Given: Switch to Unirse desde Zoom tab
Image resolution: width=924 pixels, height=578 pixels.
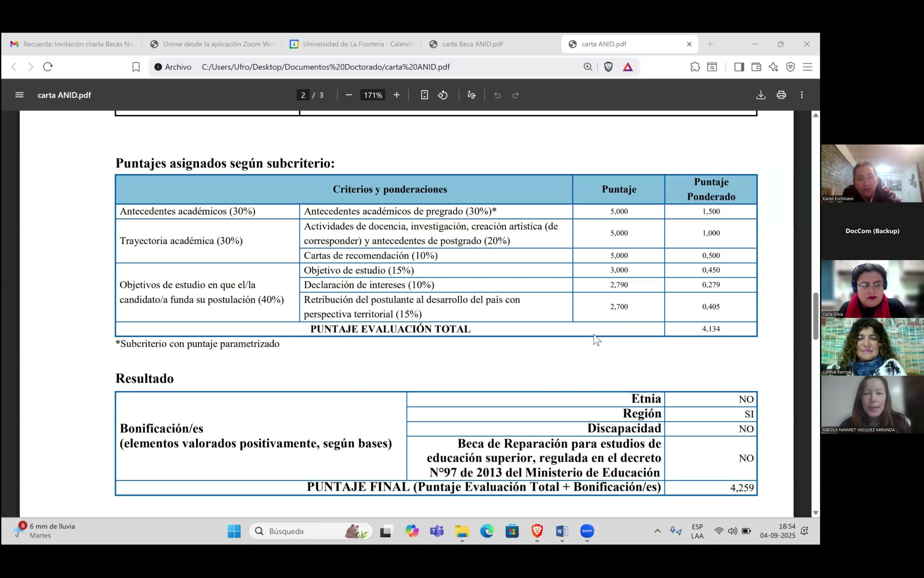Looking at the screenshot, I should (x=212, y=44).
